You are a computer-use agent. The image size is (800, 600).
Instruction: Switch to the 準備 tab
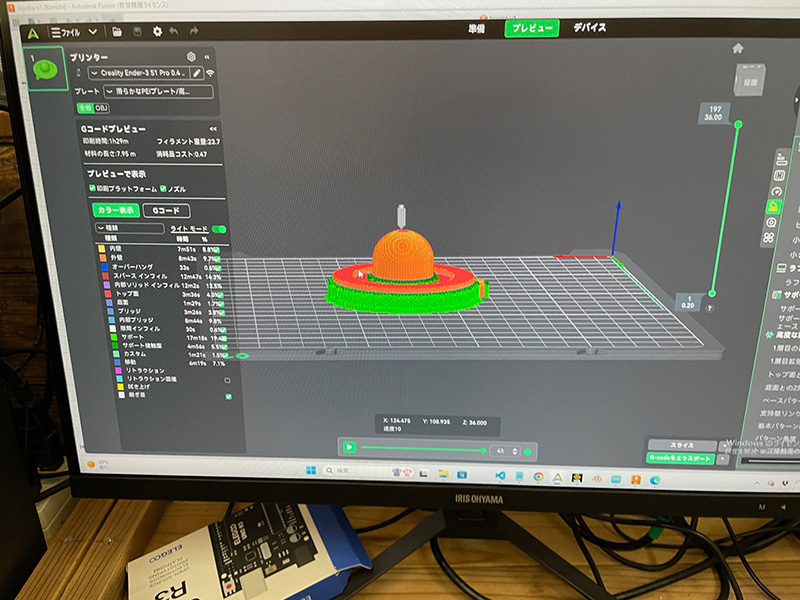(478, 28)
